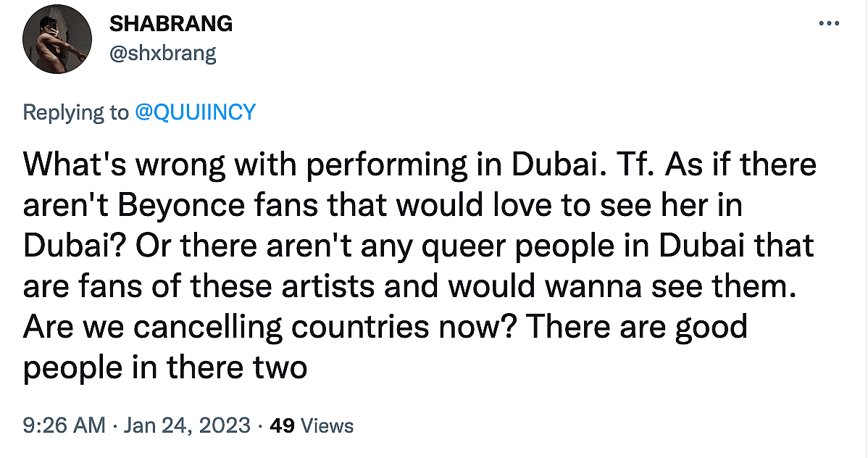Click the "Views" label
Screen dimensions: 868x458
pyautogui.click(x=327, y=425)
